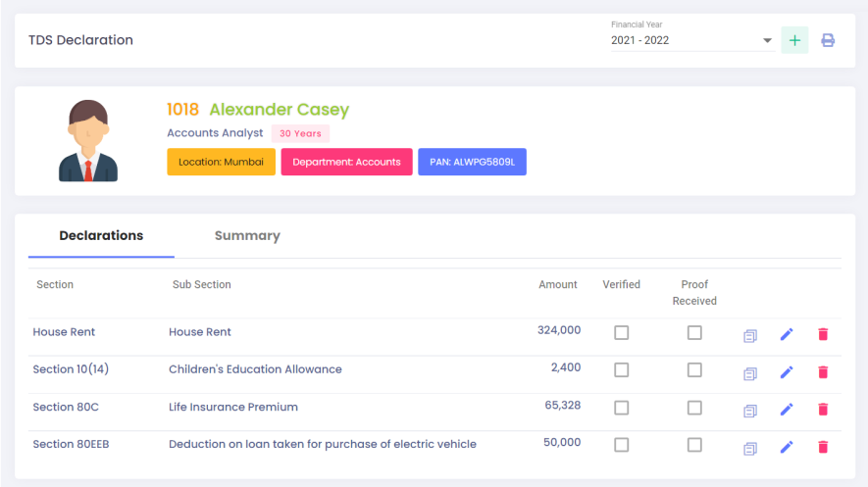Check Verified box for Section 80EEB
The width and height of the screenshot is (868, 487).
[x=621, y=445]
